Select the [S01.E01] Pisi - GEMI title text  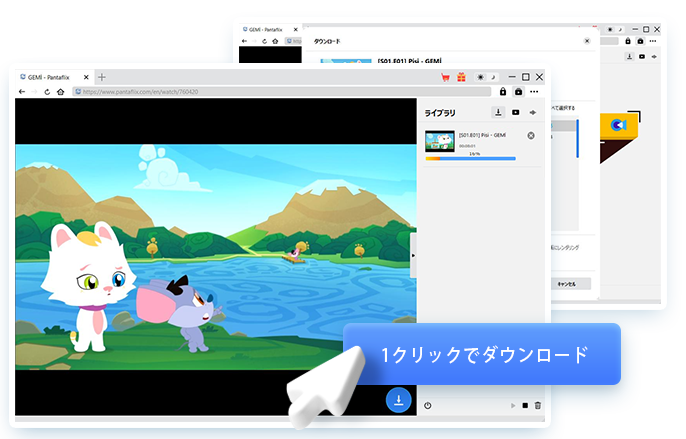pyautogui.click(x=482, y=135)
